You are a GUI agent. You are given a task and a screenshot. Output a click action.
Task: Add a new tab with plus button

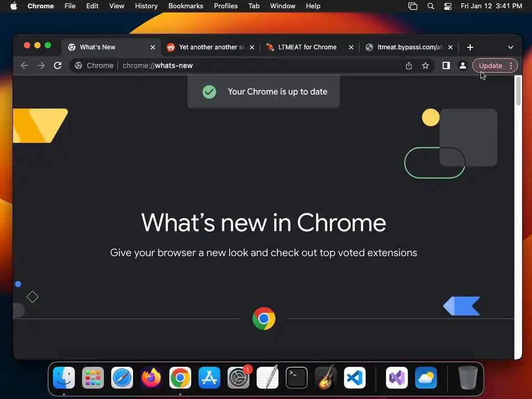point(470,47)
